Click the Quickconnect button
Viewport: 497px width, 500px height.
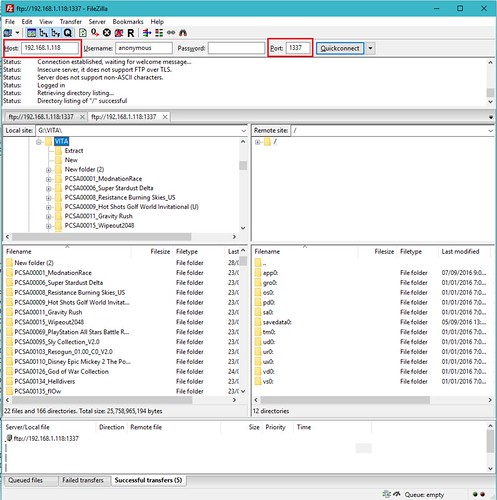point(340,48)
